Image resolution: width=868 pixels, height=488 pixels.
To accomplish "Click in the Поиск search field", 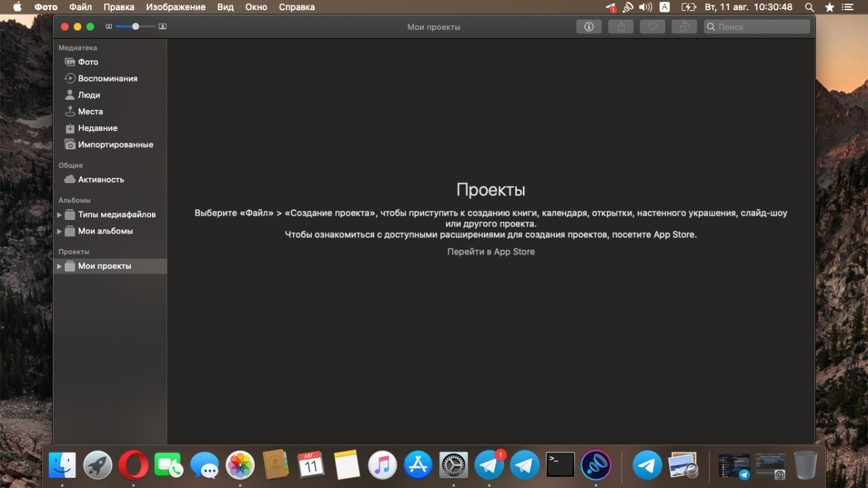I will [757, 26].
